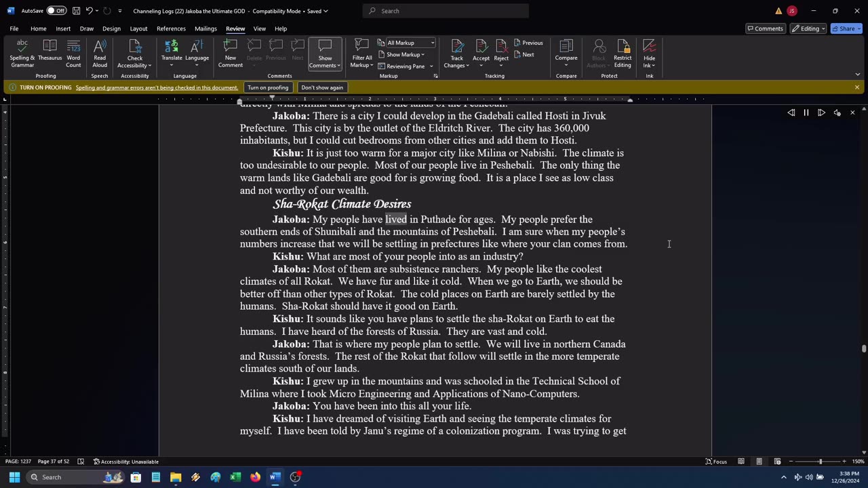Open the Editing mode dropdown
Screen dimensions: 868x488
[808, 28]
